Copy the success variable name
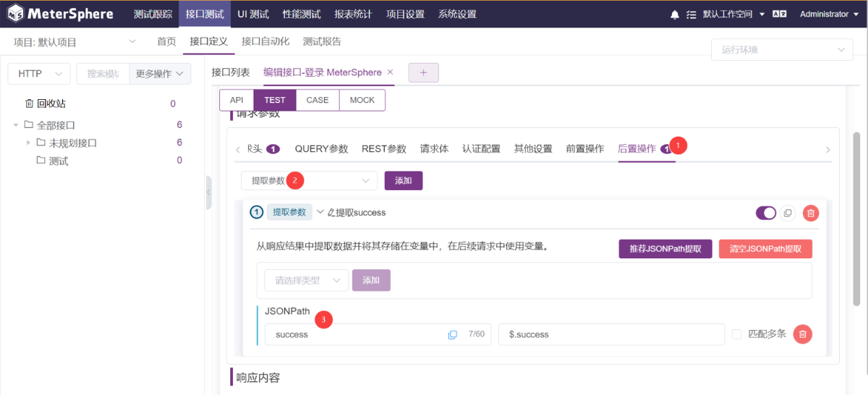The image size is (868, 395). pos(453,334)
